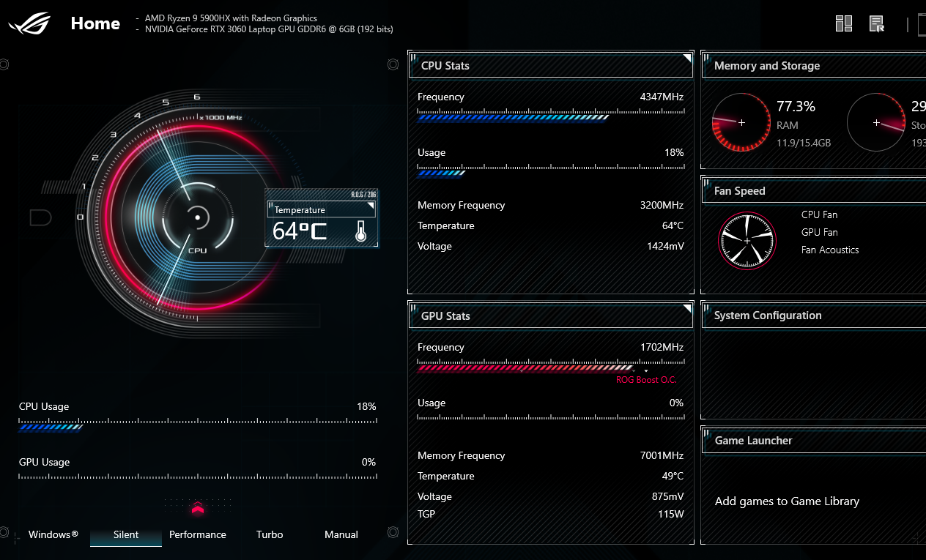Click the corner triangle of CPU Stats panel
The width and height of the screenshot is (926, 560).
coord(687,58)
